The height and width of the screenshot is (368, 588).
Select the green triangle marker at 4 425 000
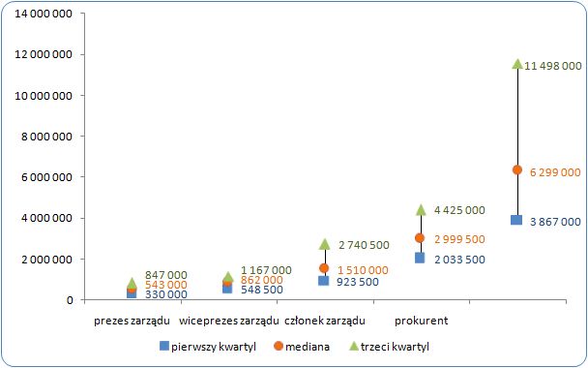click(x=421, y=210)
